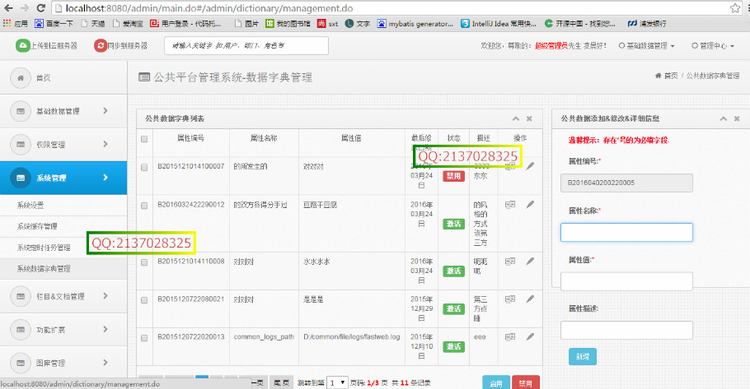The width and height of the screenshot is (750, 389).
Task: Click the 功能扩展 sidebar icon
Action: tap(21, 330)
